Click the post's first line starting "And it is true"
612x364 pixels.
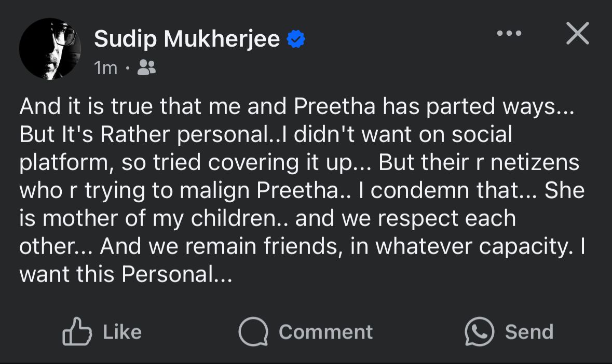298,106
